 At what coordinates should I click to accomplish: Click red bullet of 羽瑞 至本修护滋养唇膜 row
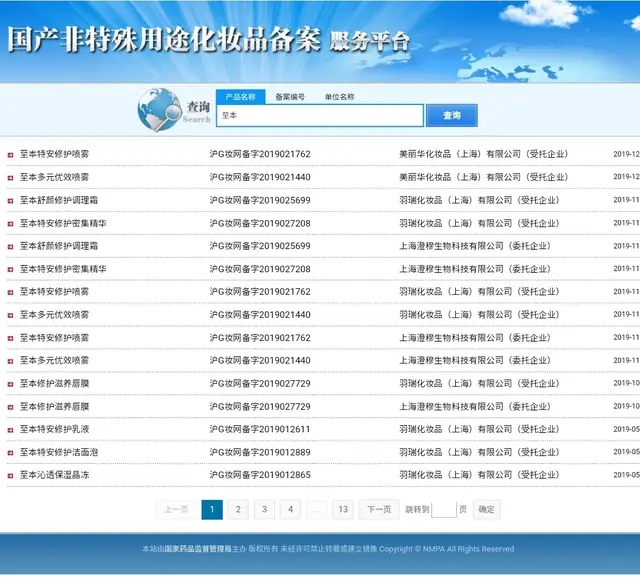pyautogui.click(x=11, y=384)
